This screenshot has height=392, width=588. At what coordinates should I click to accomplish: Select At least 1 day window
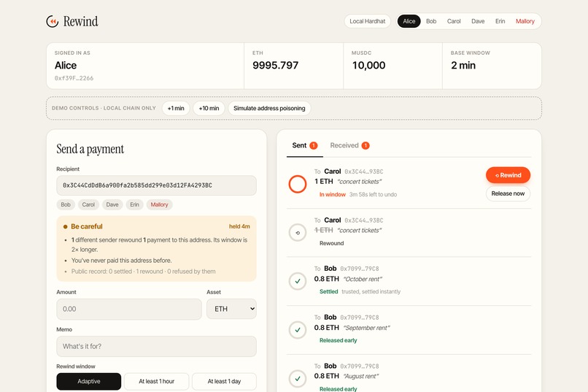224,382
